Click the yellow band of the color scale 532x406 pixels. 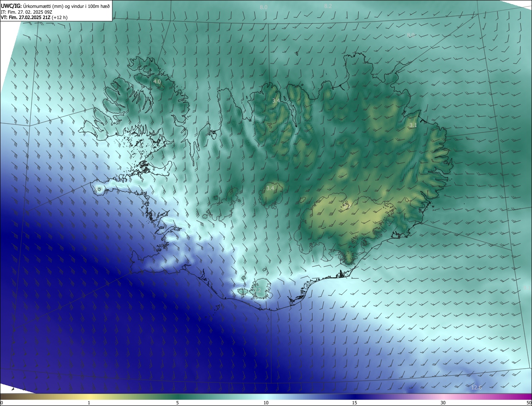[x=89, y=397]
